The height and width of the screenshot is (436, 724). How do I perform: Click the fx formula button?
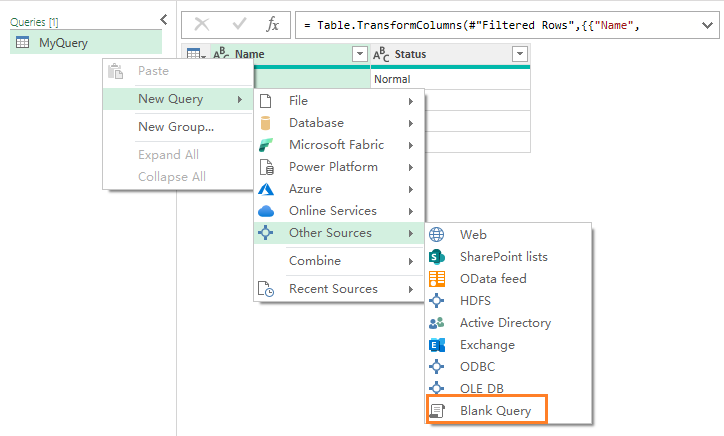pyautogui.click(x=272, y=23)
